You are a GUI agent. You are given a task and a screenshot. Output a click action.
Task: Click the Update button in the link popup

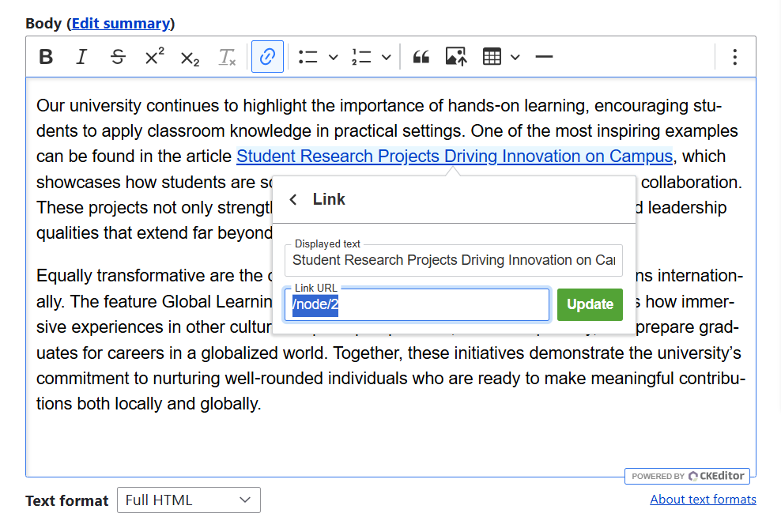[590, 304]
